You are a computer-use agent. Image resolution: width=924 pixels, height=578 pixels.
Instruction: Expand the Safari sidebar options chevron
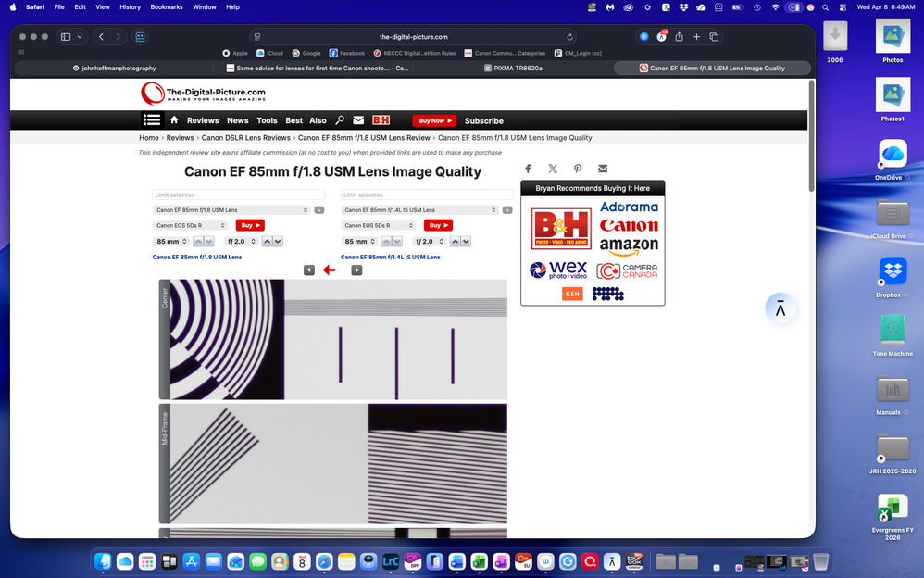click(80, 36)
